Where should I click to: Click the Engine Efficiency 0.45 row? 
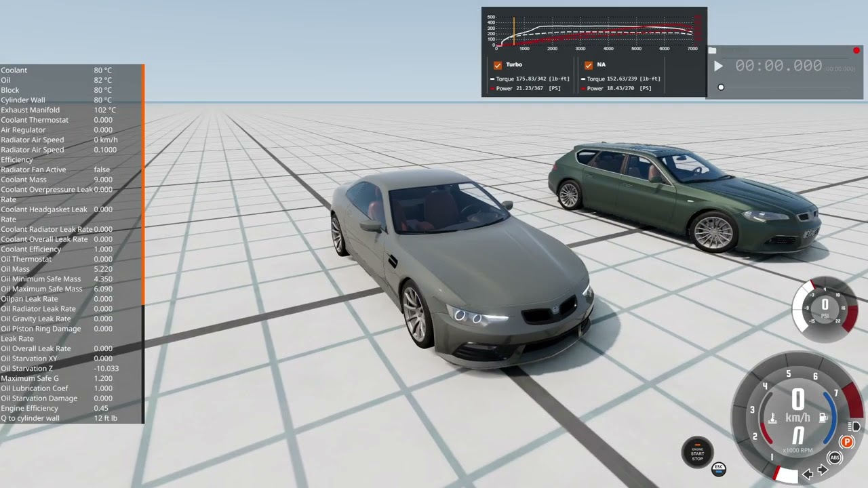tap(71, 408)
